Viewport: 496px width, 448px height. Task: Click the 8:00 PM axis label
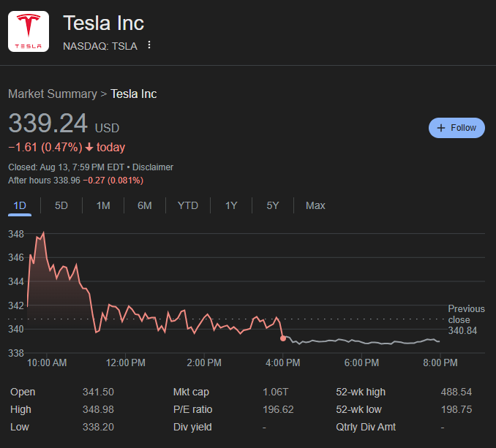point(440,362)
